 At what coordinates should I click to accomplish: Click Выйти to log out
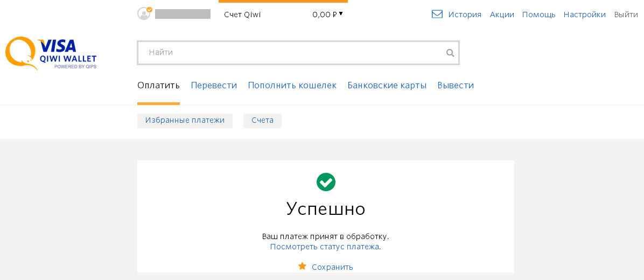point(626,15)
